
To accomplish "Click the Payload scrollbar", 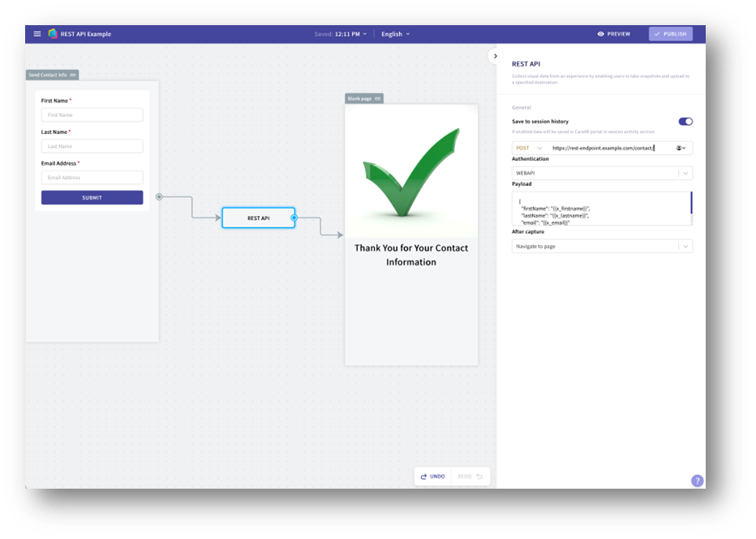I will (691, 203).
